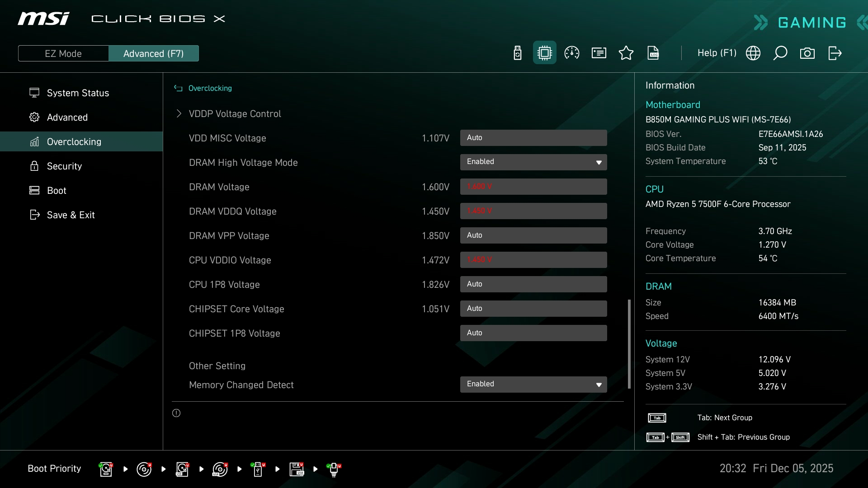Click the CPU VDDIO current reading 1.472V
This screenshot has width=868, height=488.
435,260
